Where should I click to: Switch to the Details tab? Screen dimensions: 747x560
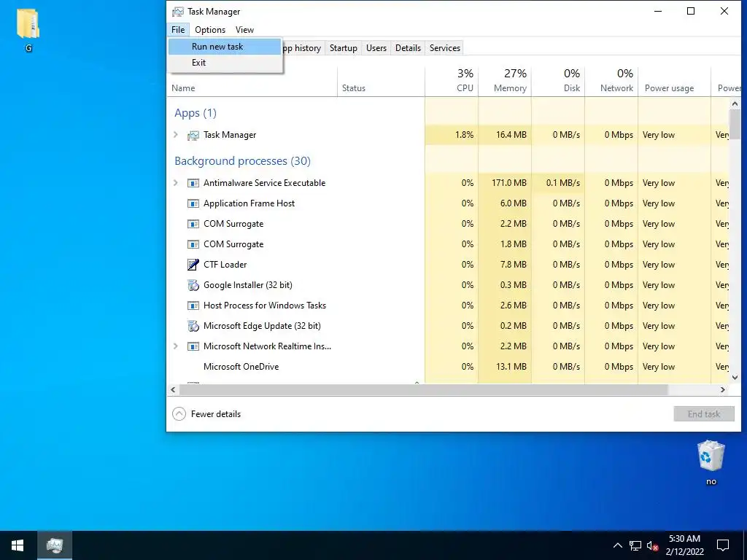click(409, 48)
